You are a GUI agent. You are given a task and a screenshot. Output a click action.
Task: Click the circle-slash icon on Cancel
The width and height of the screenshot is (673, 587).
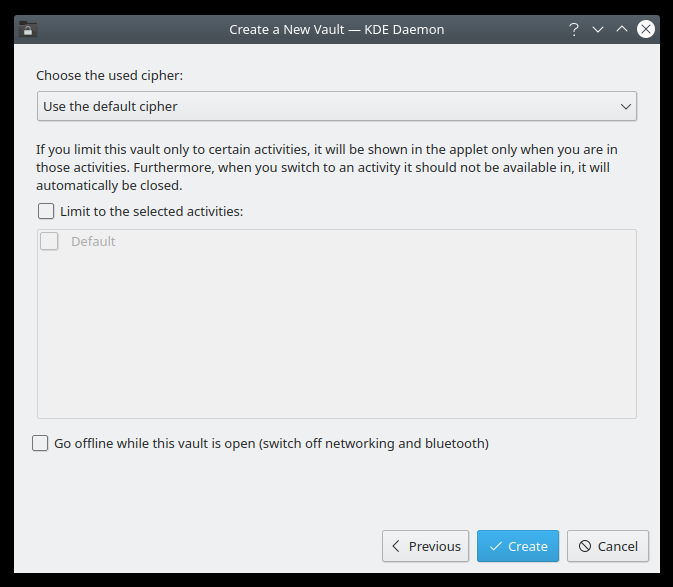click(584, 546)
